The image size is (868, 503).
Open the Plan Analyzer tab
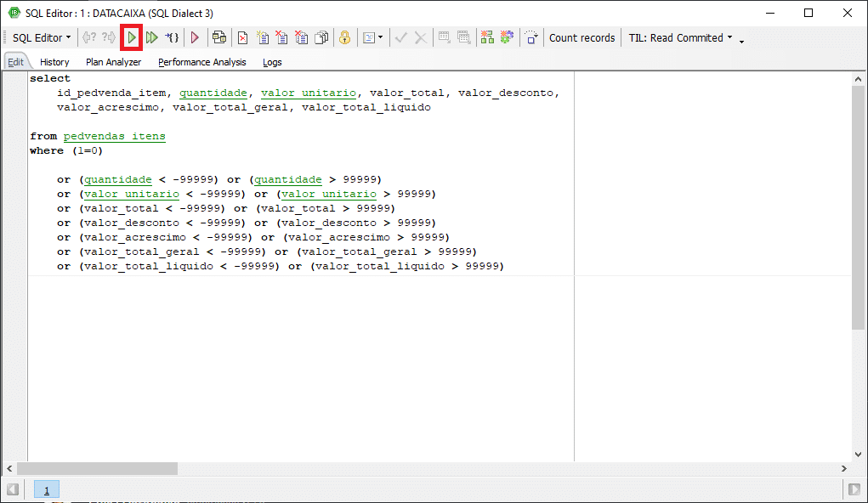pyautogui.click(x=113, y=62)
